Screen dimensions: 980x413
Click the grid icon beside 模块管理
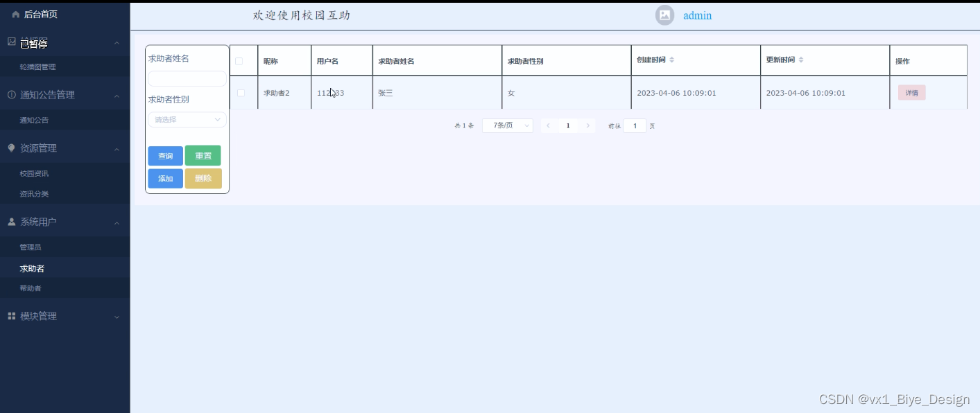click(11, 316)
